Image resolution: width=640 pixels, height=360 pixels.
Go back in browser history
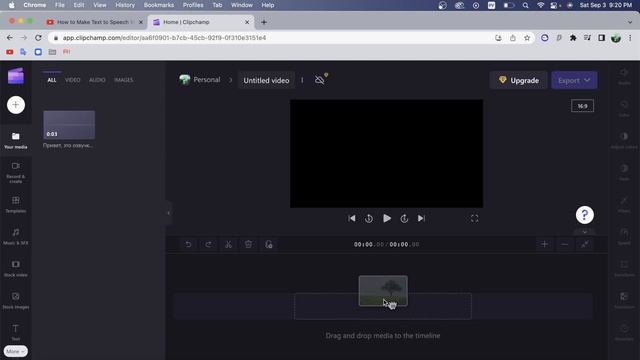coord(9,38)
